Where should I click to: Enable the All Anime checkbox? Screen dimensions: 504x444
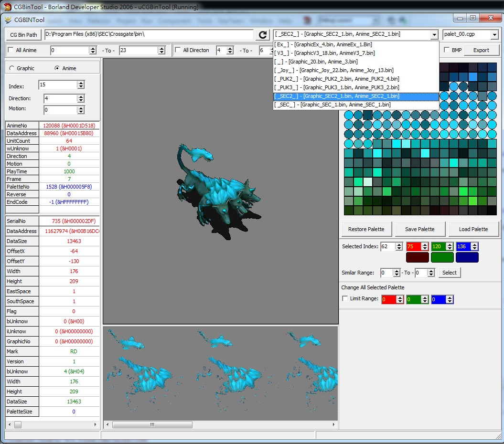point(11,50)
